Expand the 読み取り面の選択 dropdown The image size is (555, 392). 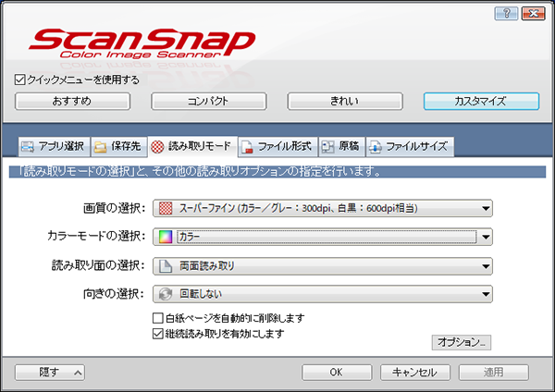click(485, 266)
